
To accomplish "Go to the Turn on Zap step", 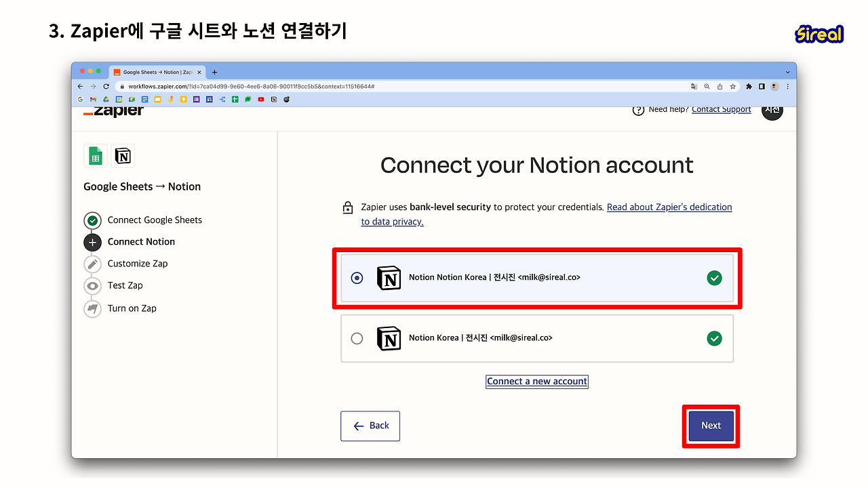I will click(x=120, y=308).
